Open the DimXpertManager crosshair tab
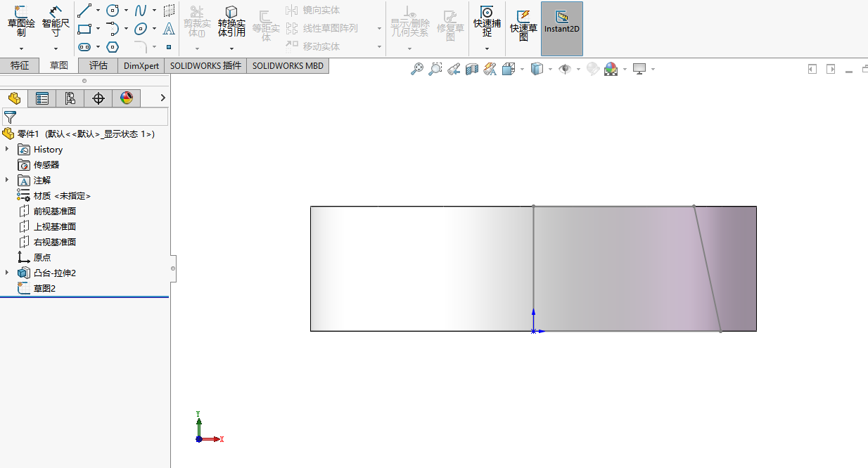Screen dimensions: 868x468 pyautogui.click(x=98, y=98)
